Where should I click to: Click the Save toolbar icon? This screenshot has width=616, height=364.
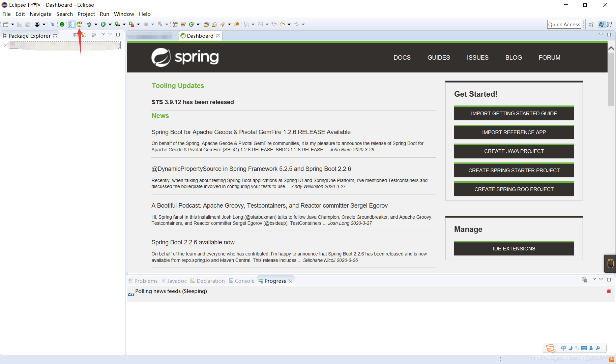click(x=20, y=24)
